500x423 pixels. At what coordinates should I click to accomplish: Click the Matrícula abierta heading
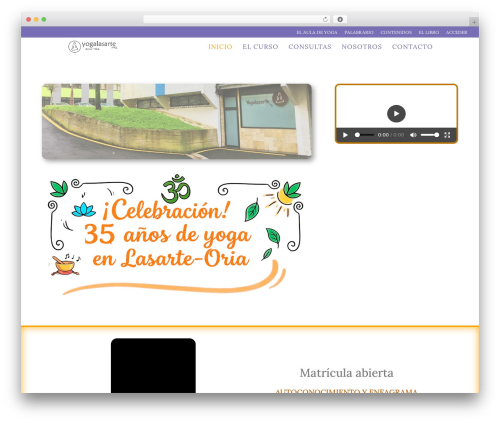click(x=347, y=373)
